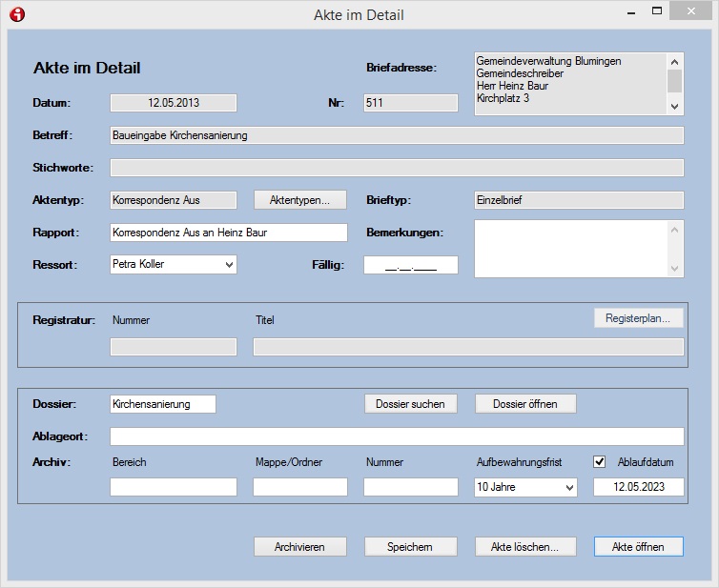Toggle the Ablaufdatum checkbox
Screen dimensions: 719x588
click(x=600, y=462)
